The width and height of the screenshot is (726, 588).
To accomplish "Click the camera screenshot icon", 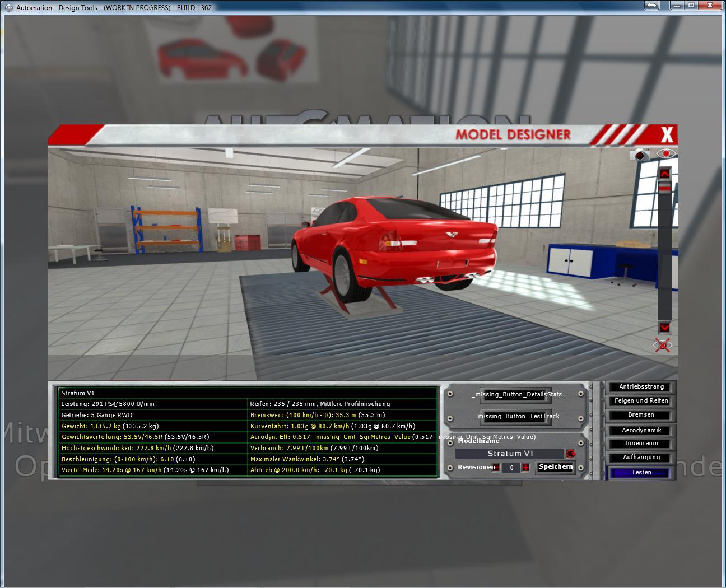I will click(x=639, y=155).
